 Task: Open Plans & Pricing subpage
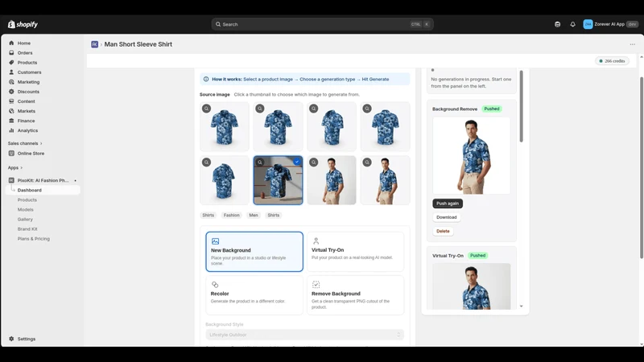(x=34, y=239)
